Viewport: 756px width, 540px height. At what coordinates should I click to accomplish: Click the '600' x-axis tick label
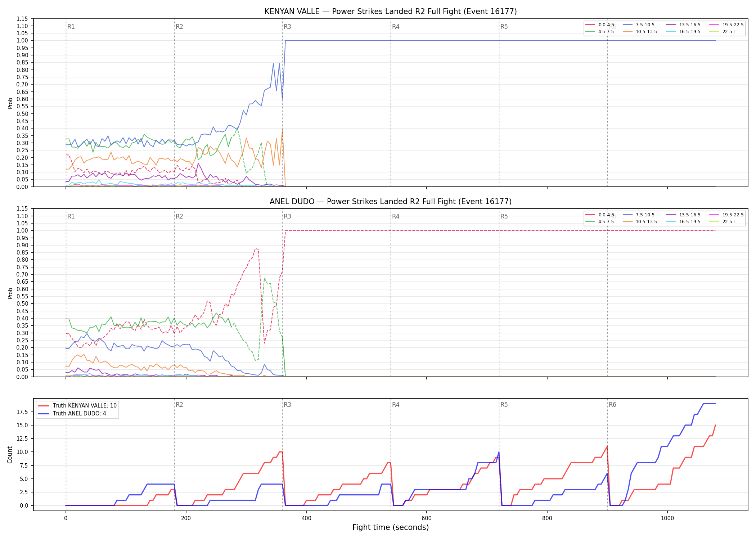coord(427,518)
